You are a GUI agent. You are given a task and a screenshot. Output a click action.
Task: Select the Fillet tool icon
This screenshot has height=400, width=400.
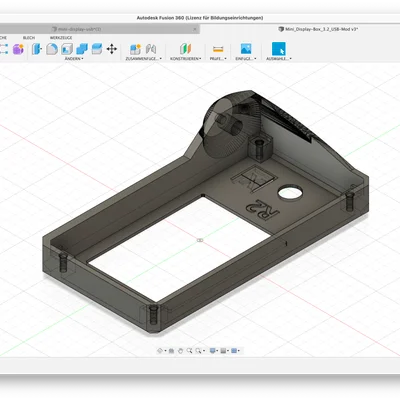click(52, 49)
